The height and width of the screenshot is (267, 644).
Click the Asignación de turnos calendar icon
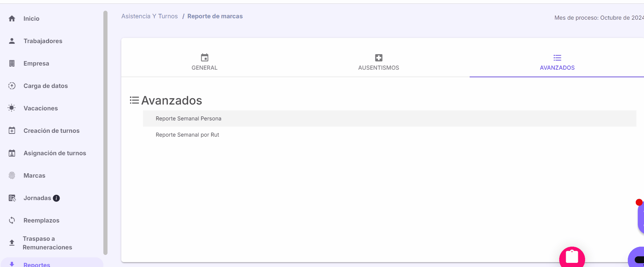click(x=12, y=153)
